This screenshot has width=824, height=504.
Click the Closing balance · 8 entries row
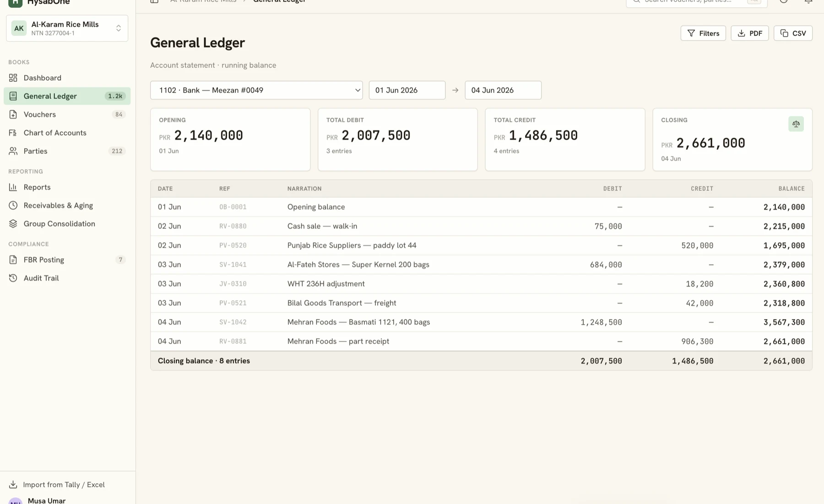click(x=481, y=361)
